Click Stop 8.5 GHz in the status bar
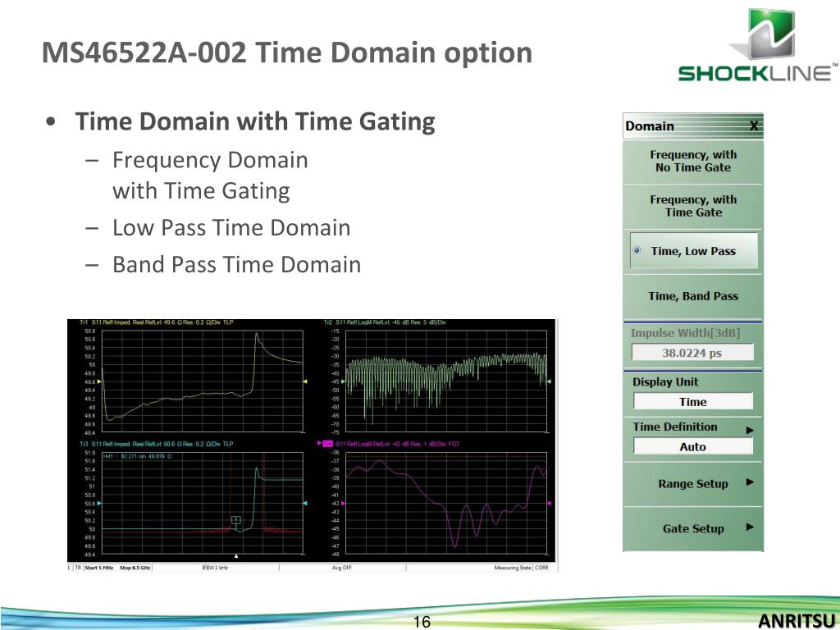Screen dimensions: 840x630 [135, 568]
